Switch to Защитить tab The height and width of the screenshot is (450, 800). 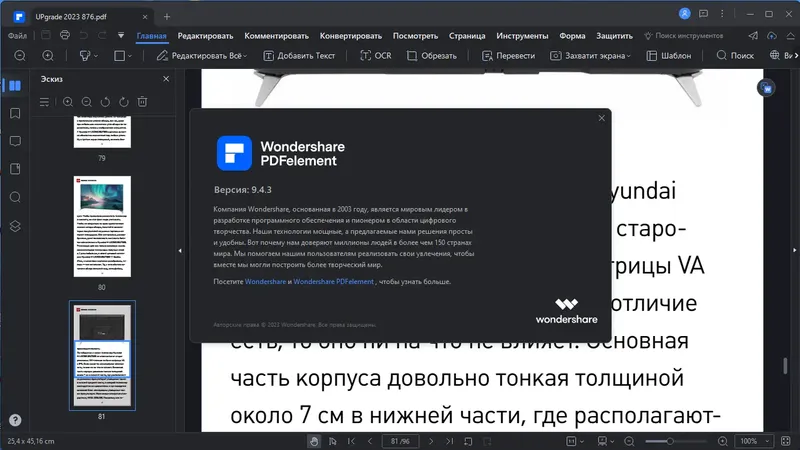click(614, 36)
